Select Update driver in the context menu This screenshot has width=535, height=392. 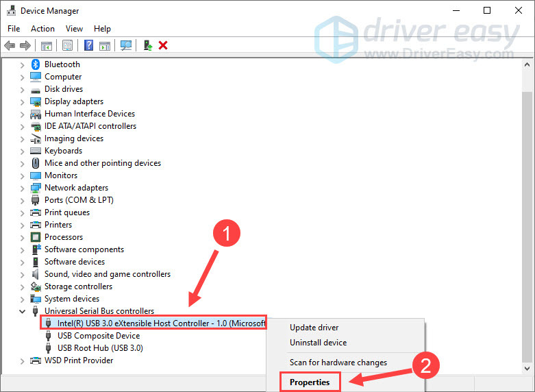[x=314, y=328]
